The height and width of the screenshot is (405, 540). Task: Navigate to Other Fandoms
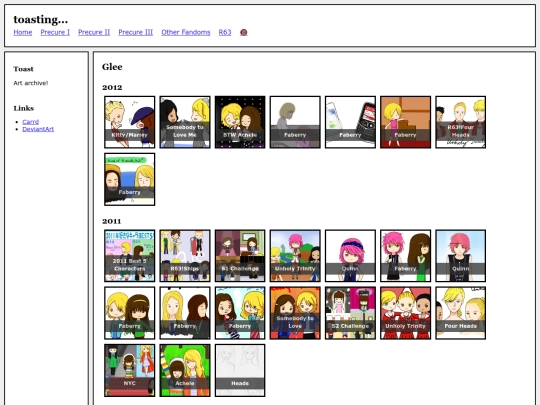coord(186,32)
